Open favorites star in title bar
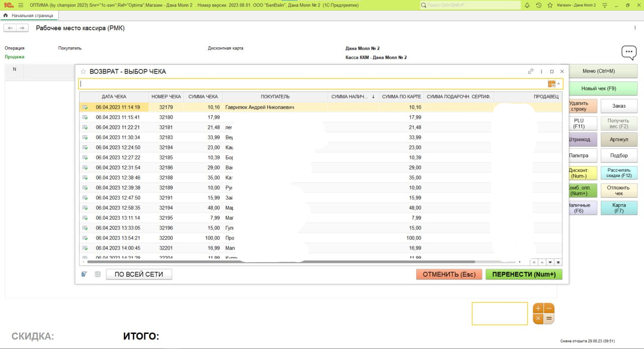This screenshot has height=349, width=644. coord(550,5)
